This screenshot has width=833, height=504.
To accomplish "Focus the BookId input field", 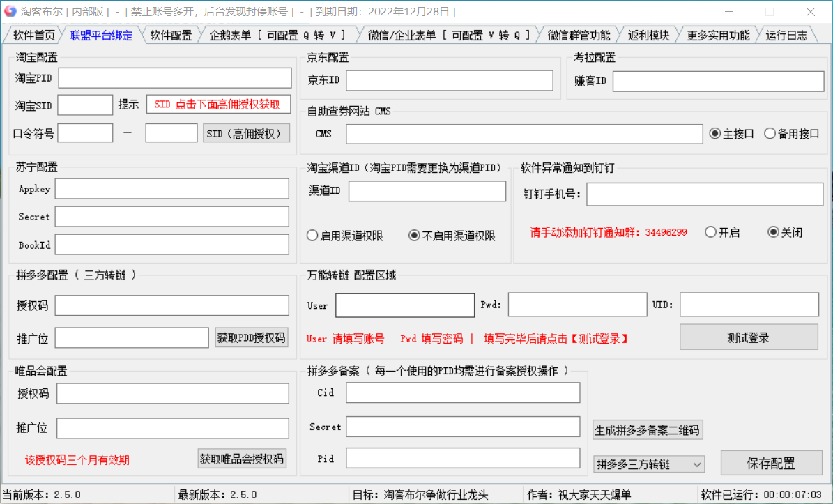I will click(172, 244).
